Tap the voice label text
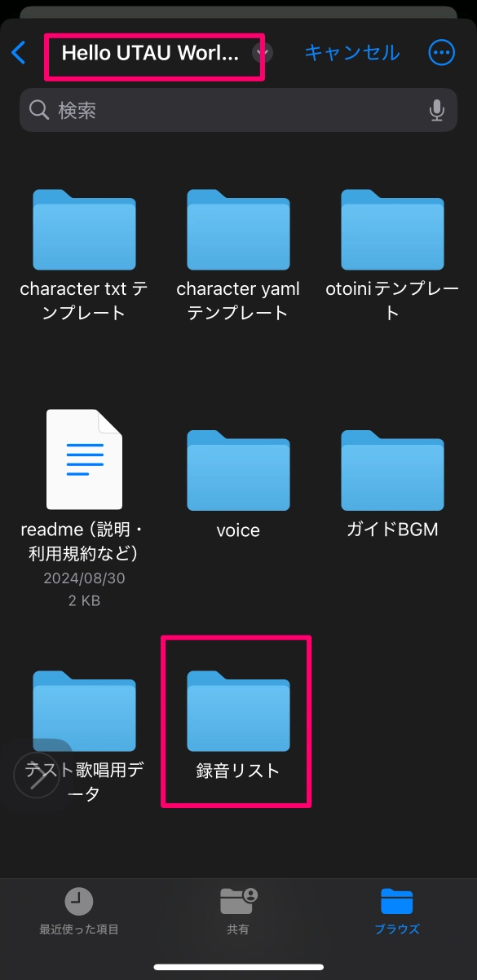Screen dimensions: 477x980 click(x=238, y=530)
